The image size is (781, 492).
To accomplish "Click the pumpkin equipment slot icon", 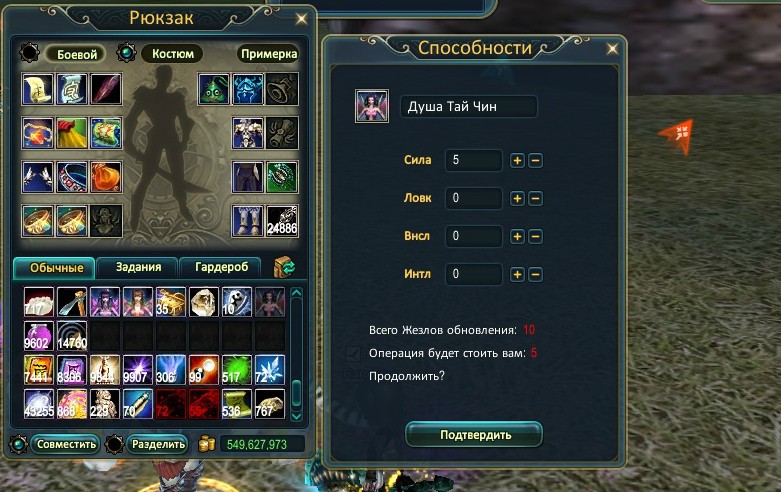I will [x=106, y=177].
